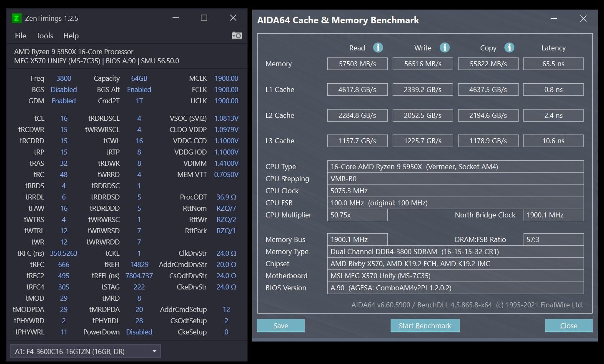Click the ZenTimings screenshot camera icon
This screenshot has width=604, height=364.
[x=236, y=35]
